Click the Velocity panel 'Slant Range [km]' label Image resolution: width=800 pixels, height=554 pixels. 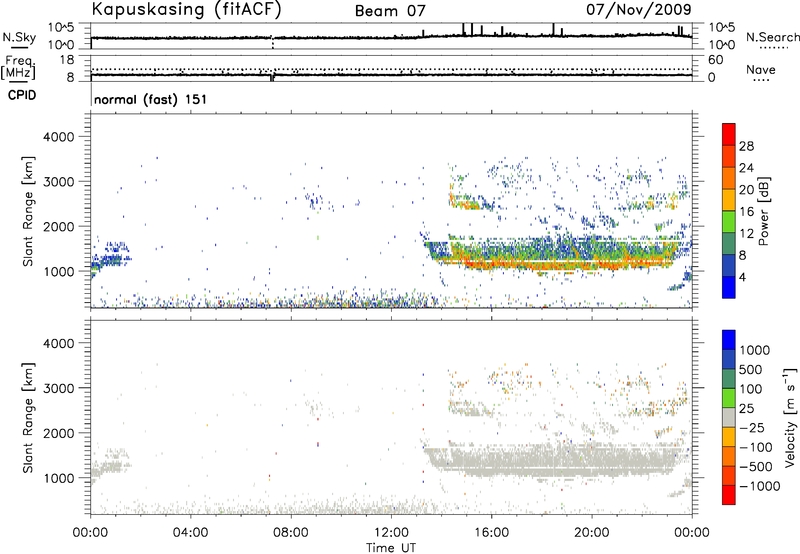pyautogui.click(x=28, y=417)
